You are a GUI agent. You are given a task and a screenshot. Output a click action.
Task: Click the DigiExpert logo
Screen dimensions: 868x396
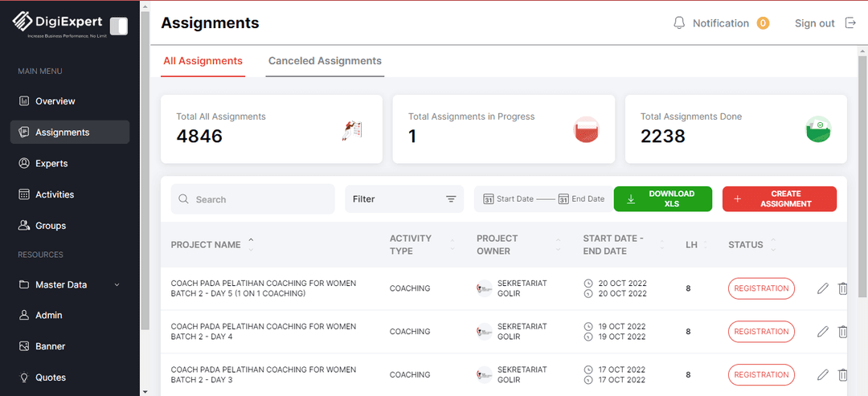click(58, 24)
